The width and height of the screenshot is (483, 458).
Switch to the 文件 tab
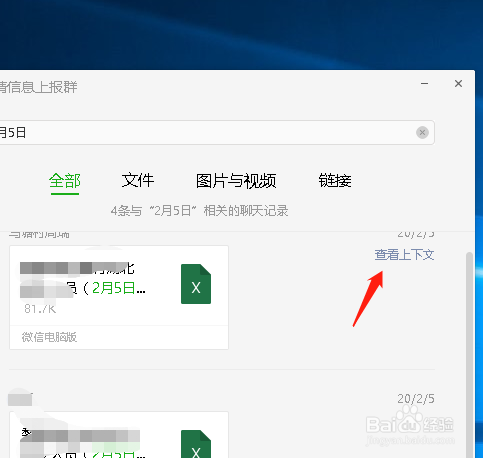click(x=138, y=181)
